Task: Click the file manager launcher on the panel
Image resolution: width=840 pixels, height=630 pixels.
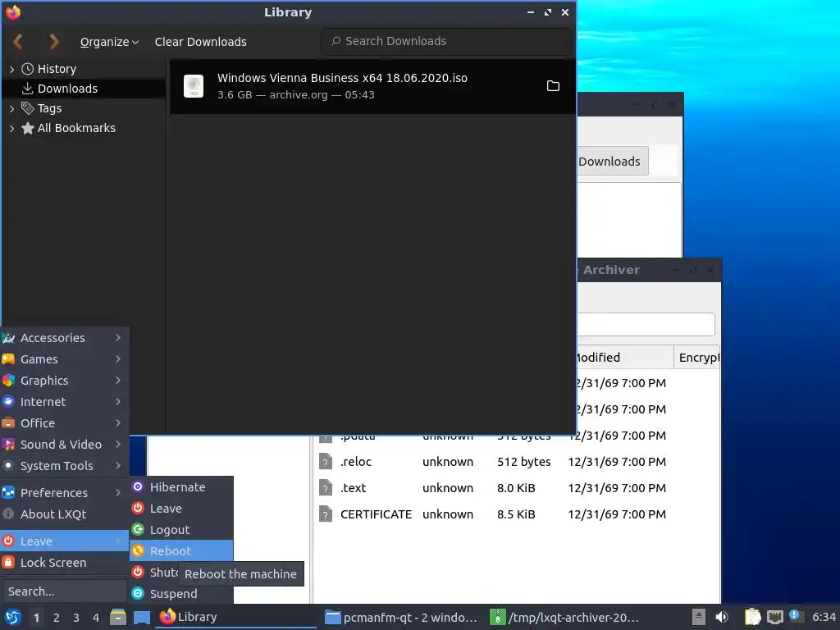Action: tap(118, 617)
